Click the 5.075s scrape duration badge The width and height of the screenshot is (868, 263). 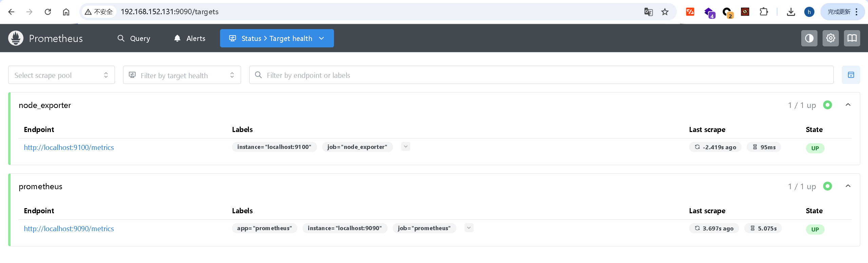(x=763, y=228)
